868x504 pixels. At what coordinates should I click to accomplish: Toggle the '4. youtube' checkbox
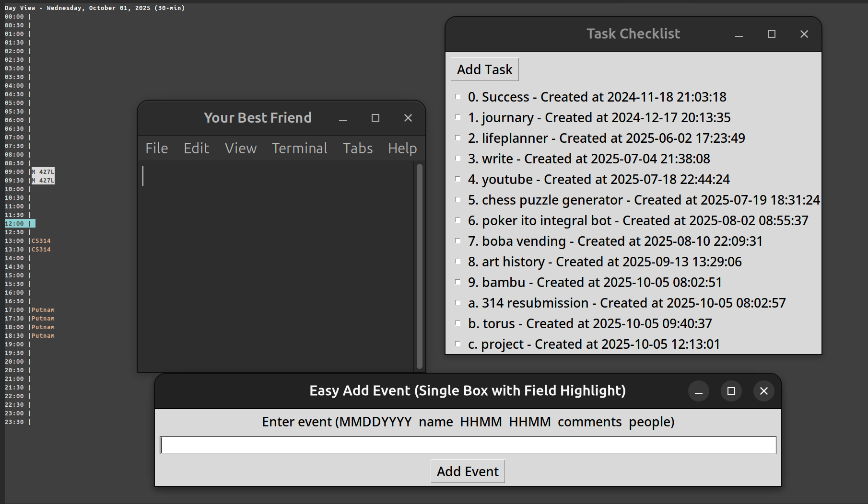pos(458,179)
